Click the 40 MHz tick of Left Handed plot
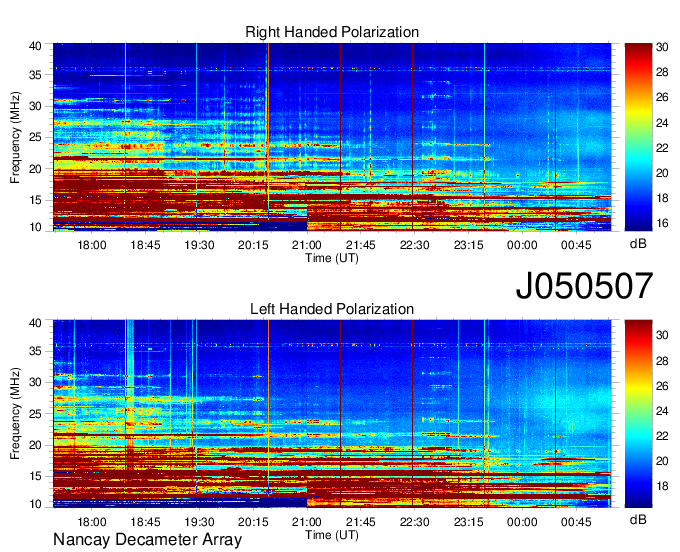The width and height of the screenshot is (680, 552). [36, 323]
